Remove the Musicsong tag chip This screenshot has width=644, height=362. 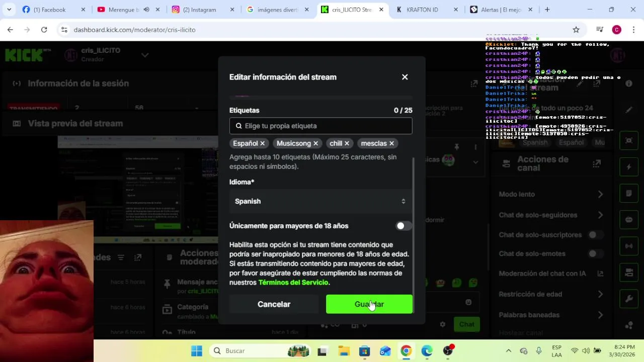coord(315,143)
